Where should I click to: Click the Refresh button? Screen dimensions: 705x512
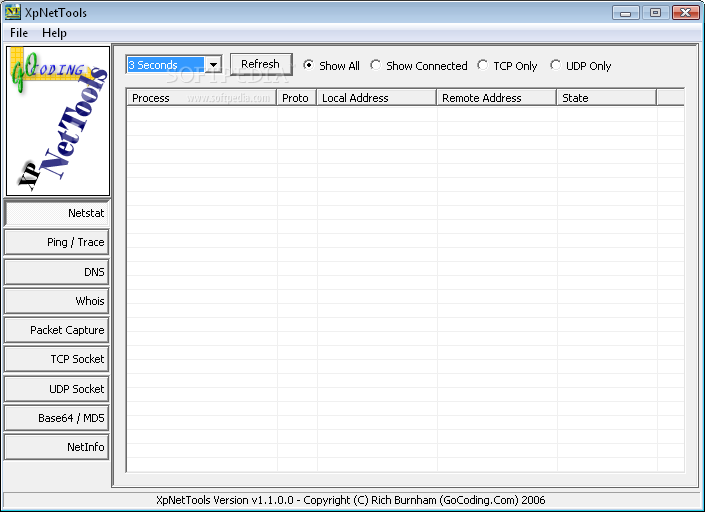(x=261, y=64)
